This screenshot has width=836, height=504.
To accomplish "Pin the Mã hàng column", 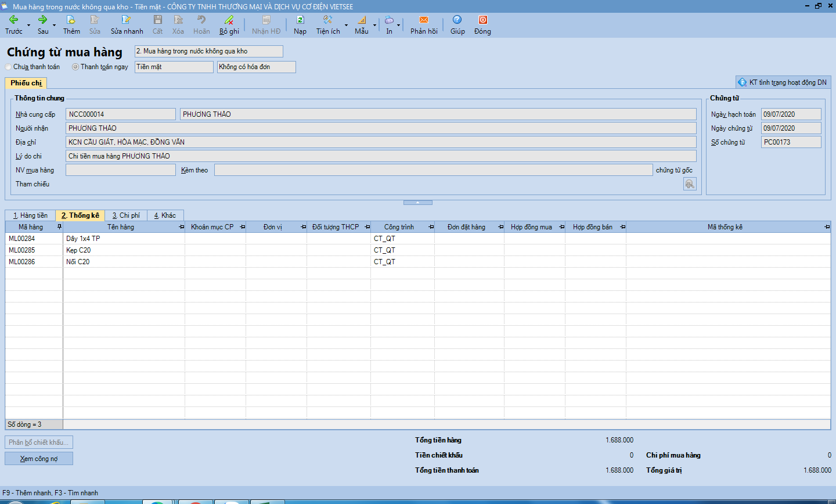I will (59, 227).
